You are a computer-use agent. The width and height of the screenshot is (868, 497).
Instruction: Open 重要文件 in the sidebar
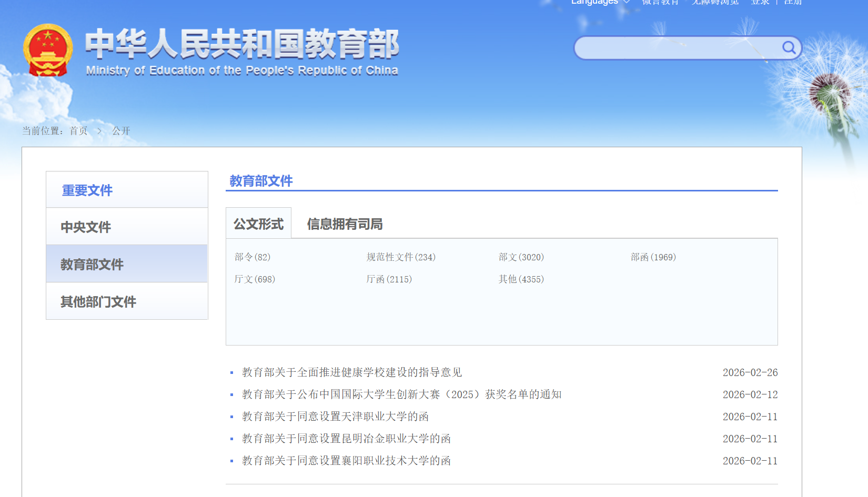[87, 190]
